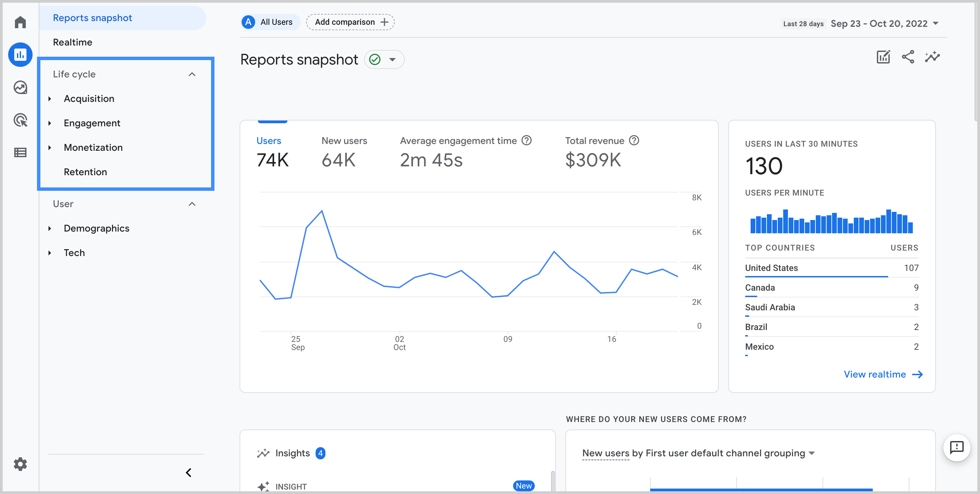The width and height of the screenshot is (980, 494).
Task: Open Admin settings gear icon
Action: pos(20,464)
